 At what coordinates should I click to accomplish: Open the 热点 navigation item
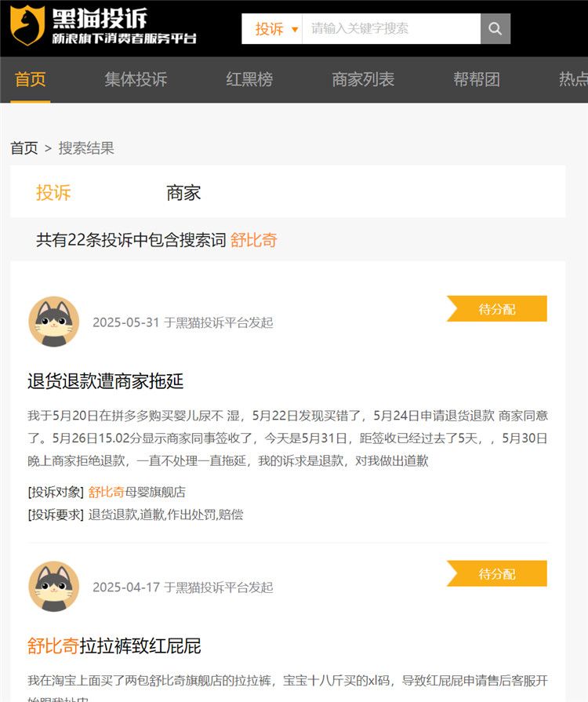[573, 79]
